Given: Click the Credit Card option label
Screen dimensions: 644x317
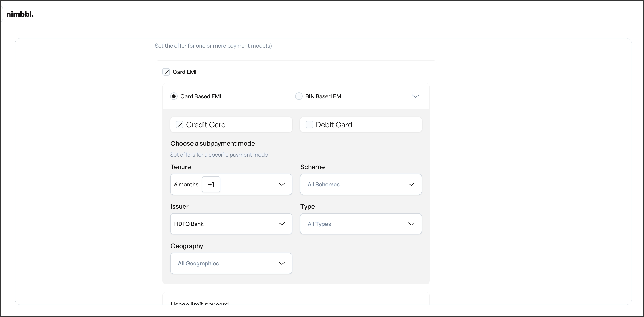Looking at the screenshot, I should [206, 125].
